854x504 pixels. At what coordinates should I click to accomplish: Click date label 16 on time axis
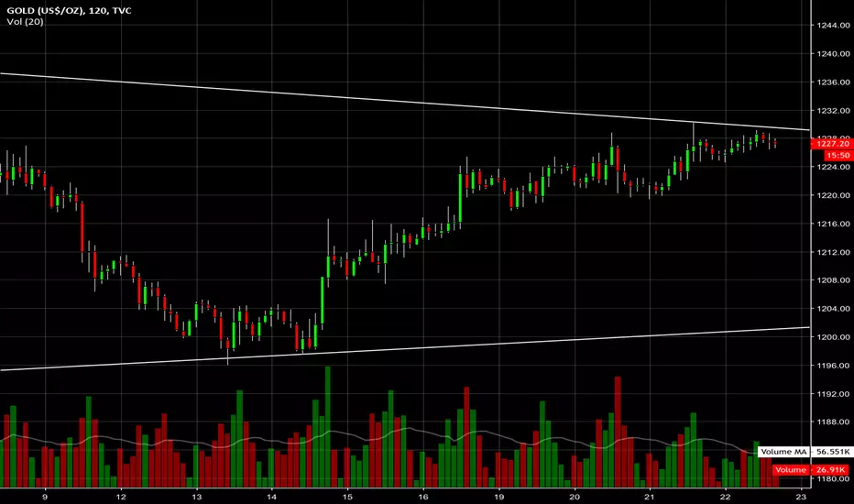pos(423,497)
